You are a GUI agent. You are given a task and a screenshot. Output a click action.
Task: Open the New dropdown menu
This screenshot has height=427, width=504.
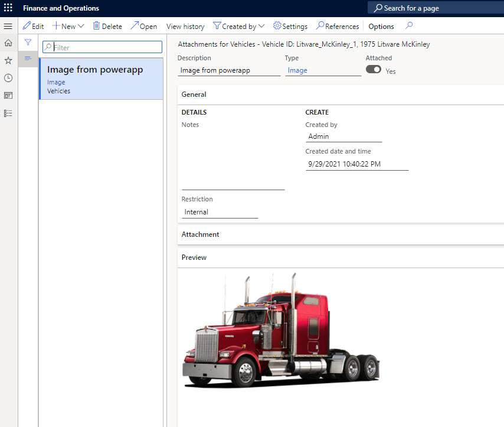pos(68,27)
